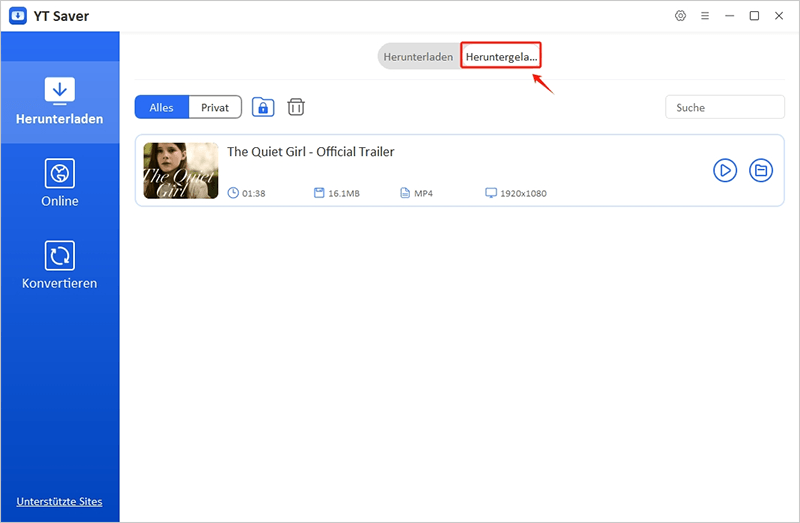Click the Suche search field
The image size is (800, 523).
pyautogui.click(x=725, y=107)
